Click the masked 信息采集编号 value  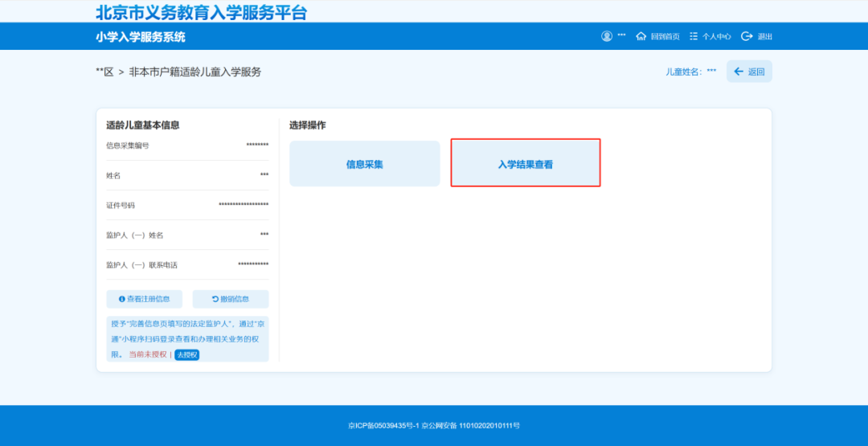[x=257, y=145]
